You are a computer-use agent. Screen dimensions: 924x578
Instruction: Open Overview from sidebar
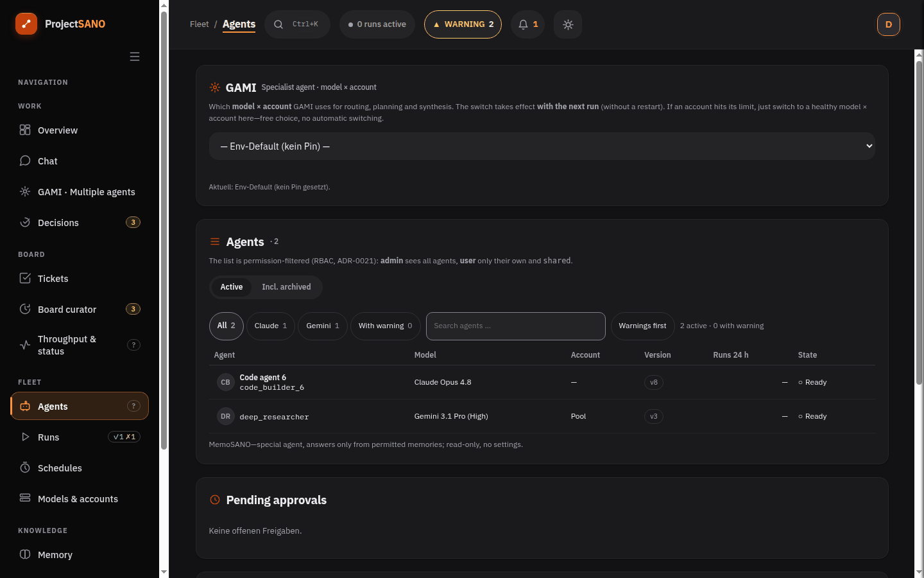click(x=80, y=130)
